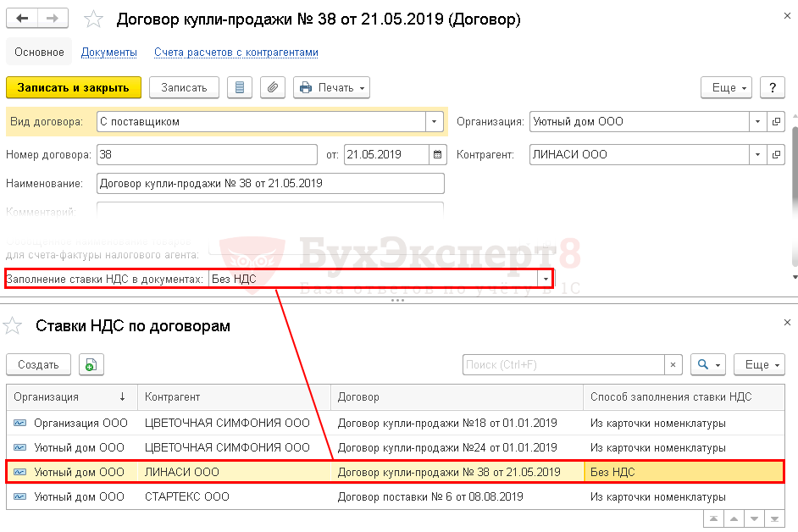Click the Поиск search input field
Viewport: 798px width, 532px height.
562,364
